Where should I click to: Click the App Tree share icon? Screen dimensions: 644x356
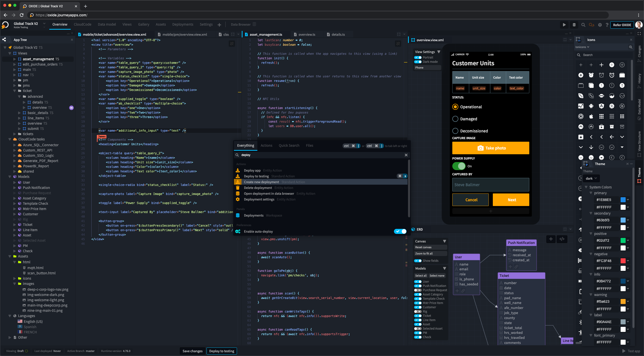click(x=4, y=40)
